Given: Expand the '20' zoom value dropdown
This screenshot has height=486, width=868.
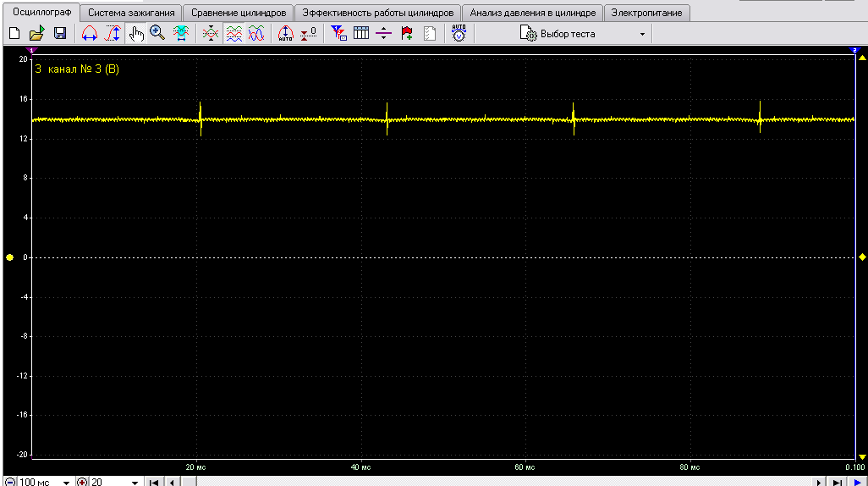Looking at the screenshot, I should [x=135, y=482].
